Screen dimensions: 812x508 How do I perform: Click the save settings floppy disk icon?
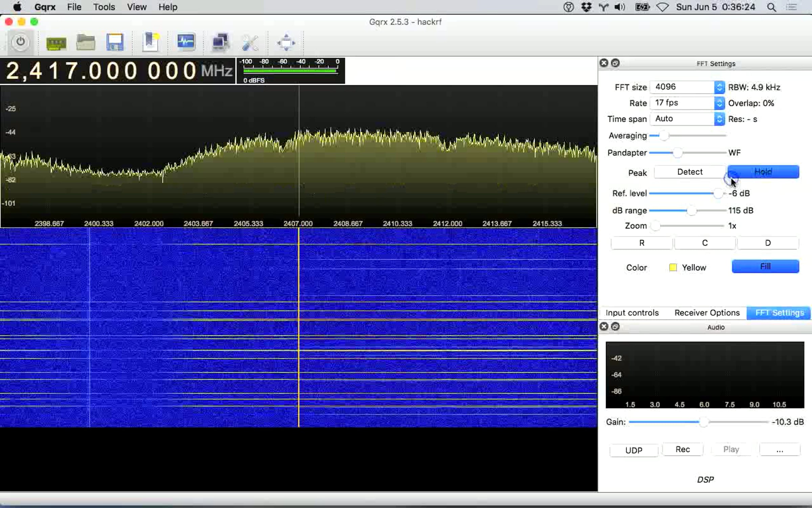point(115,43)
